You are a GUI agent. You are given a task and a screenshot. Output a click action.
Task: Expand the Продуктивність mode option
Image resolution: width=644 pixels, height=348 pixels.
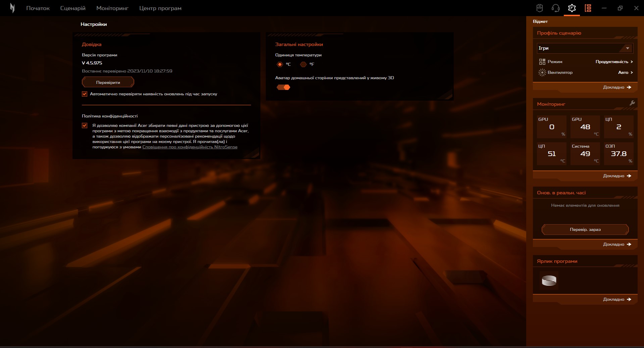[614, 62]
